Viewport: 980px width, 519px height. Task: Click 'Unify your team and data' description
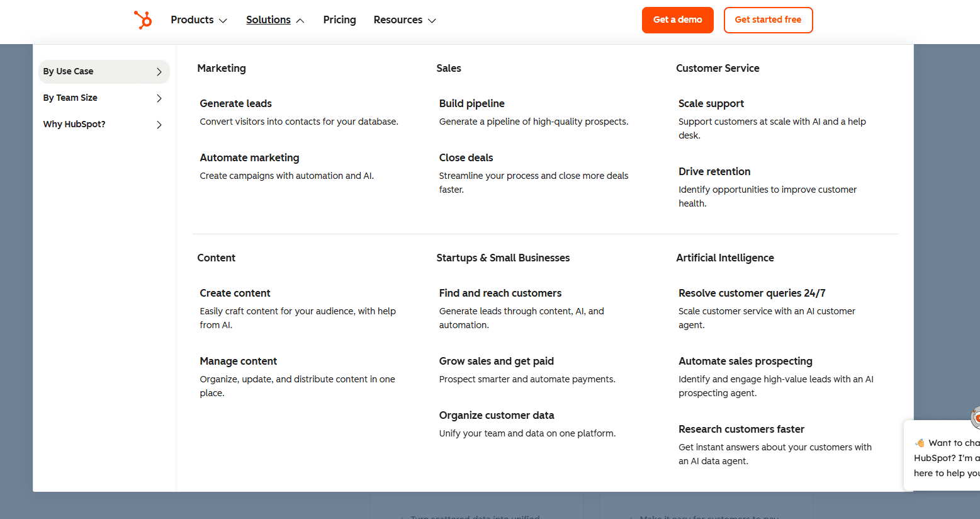pyautogui.click(x=527, y=433)
